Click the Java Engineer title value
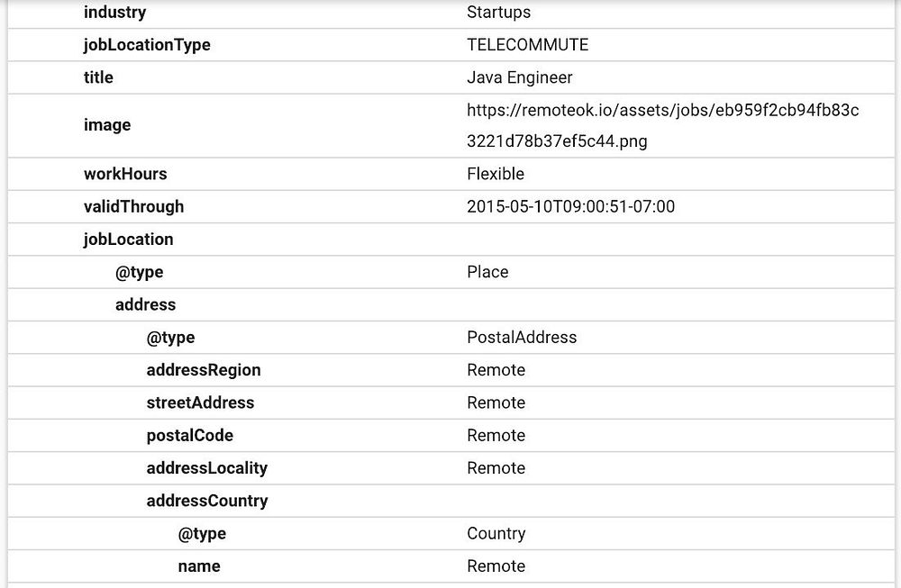901x588 pixels. point(519,77)
